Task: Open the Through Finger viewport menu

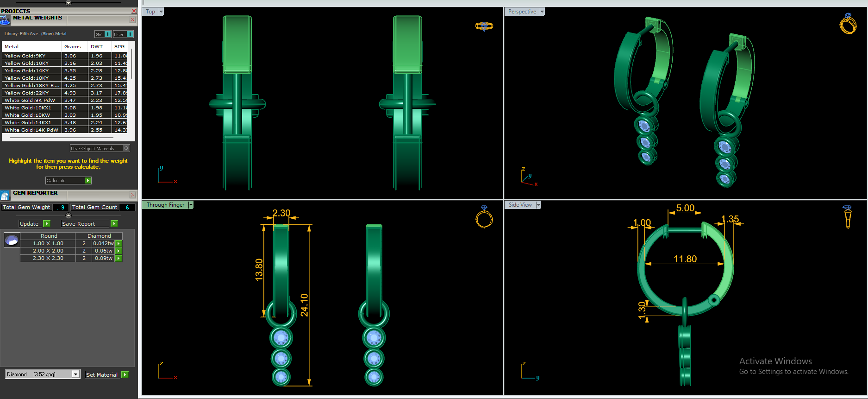Action: click(x=191, y=205)
